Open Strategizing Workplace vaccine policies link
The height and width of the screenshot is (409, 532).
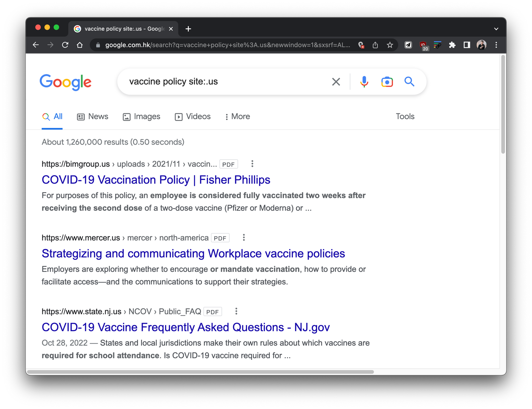[193, 253]
